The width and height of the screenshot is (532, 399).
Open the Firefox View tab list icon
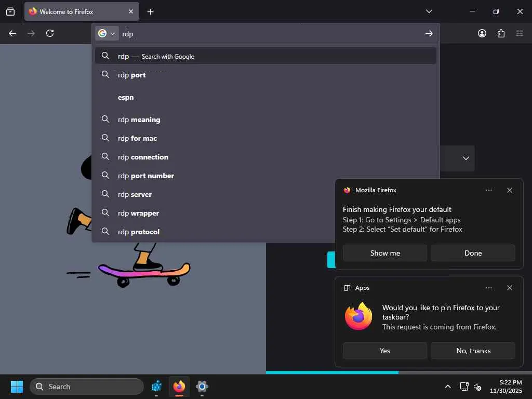pyautogui.click(x=10, y=11)
